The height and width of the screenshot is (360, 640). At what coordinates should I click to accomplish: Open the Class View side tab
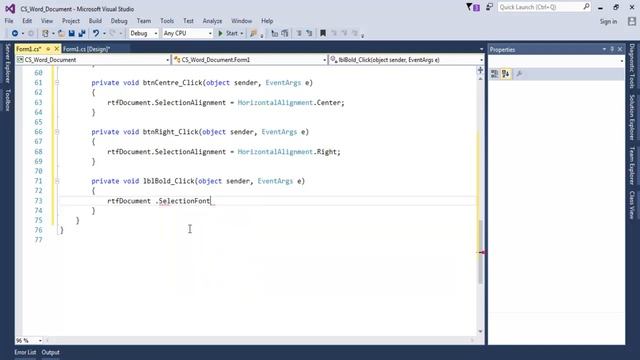pos(632,205)
